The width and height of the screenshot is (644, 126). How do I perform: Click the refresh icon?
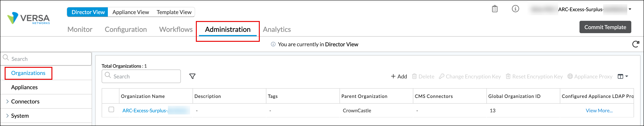coord(636,44)
